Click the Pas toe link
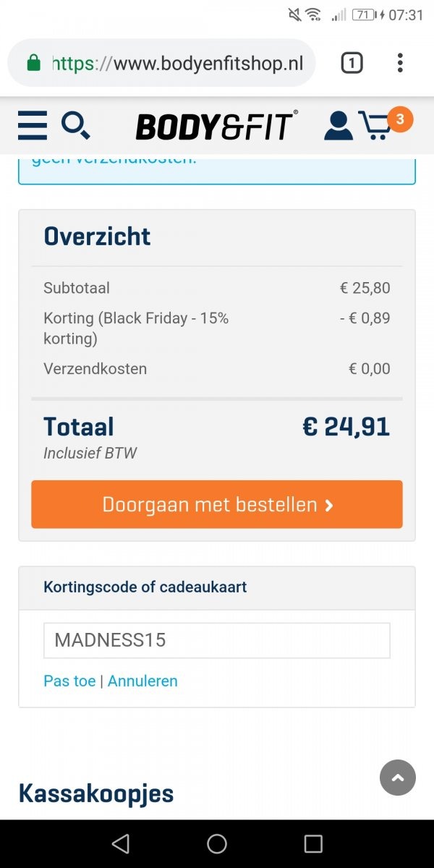Image resolution: width=434 pixels, height=868 pixels. pyautogui.click(x=69, y=681)
